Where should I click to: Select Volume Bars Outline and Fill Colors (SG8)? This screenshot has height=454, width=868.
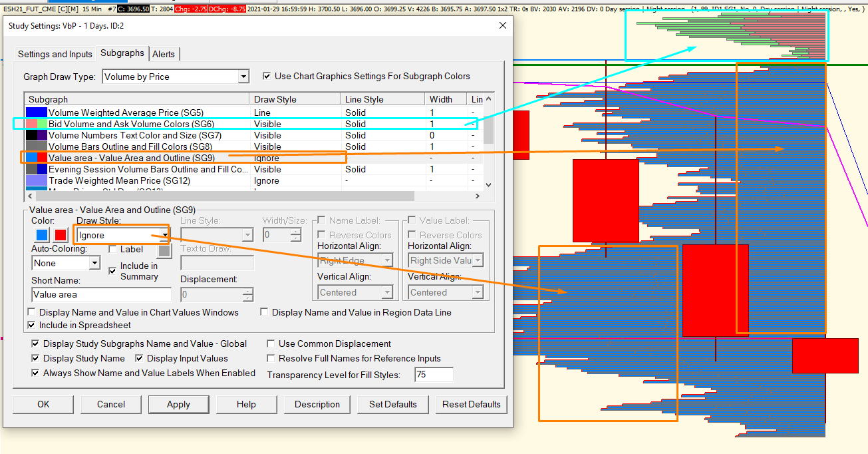[253, 146]
